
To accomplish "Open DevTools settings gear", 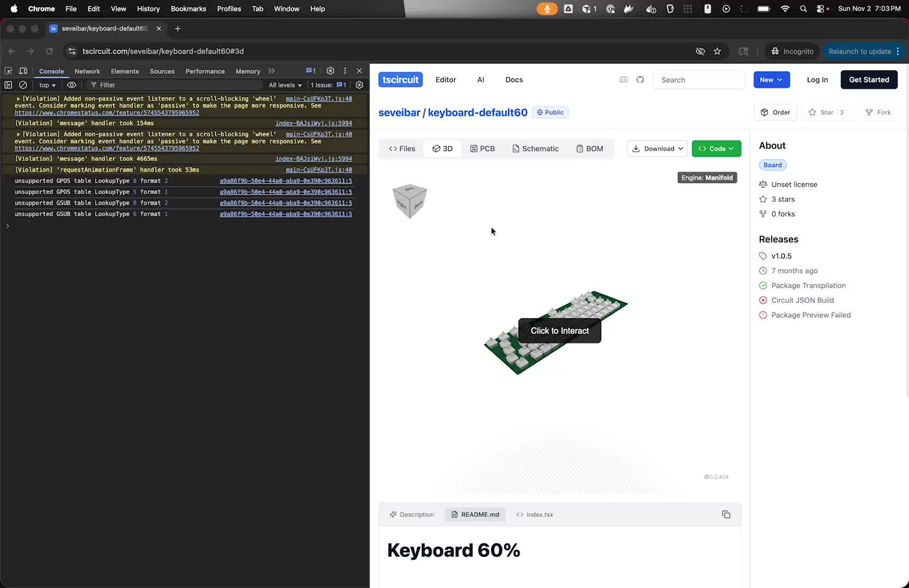I will 330,71.
